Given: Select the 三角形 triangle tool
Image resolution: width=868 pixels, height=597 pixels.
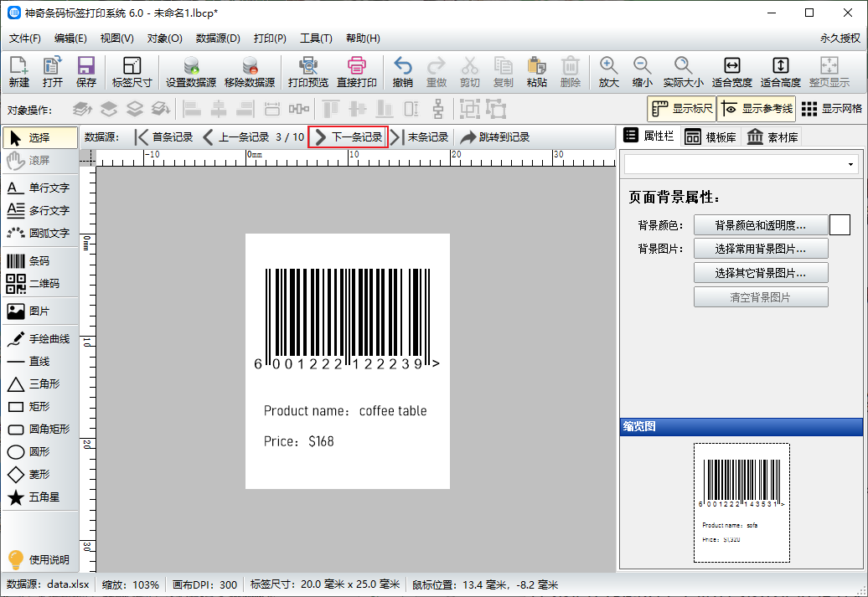Looking at the screenshot, I should click(39, 384).
